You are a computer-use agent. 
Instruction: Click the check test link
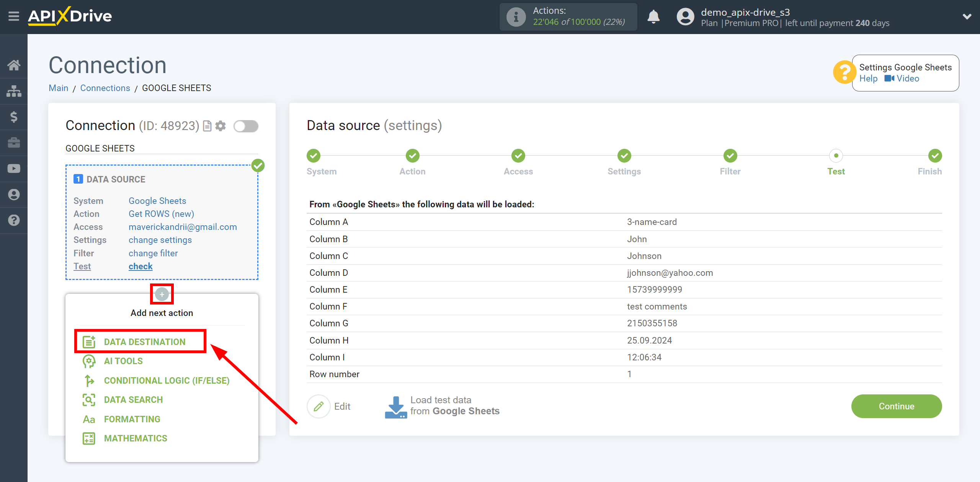click(x=140, y=266)
